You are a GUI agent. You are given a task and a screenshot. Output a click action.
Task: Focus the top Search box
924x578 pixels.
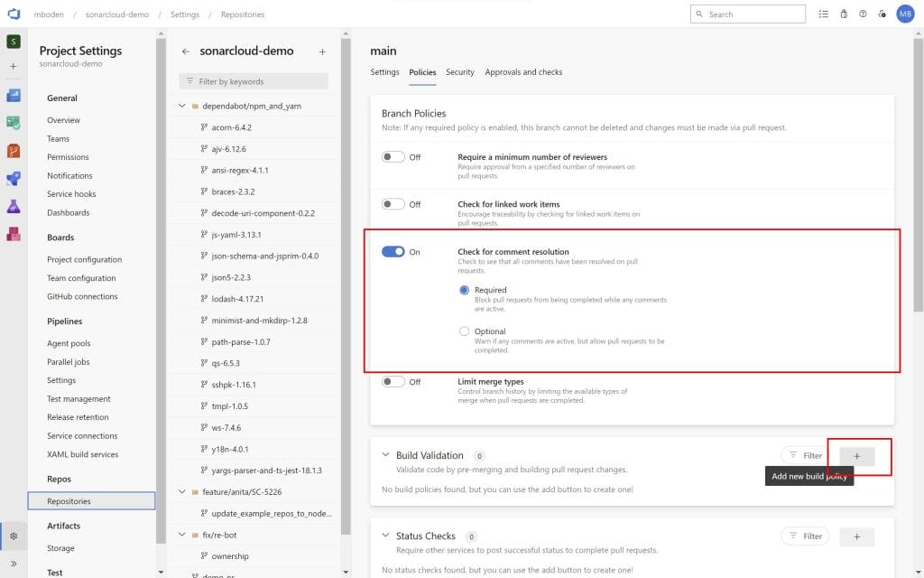(748, 14)
